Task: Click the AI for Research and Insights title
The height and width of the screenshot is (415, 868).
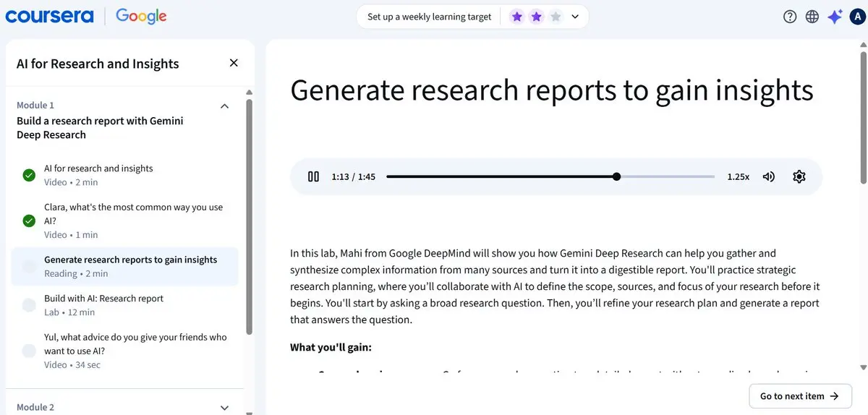Action: (98, 64)
